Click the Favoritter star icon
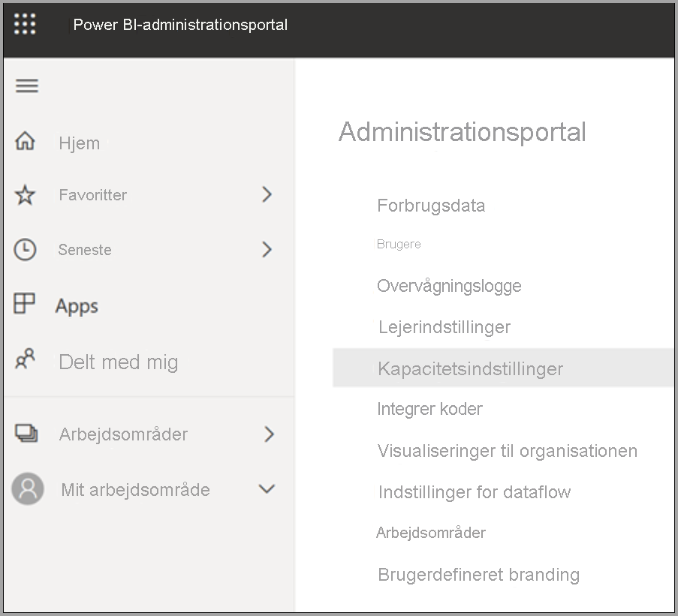 click(26, 195)
